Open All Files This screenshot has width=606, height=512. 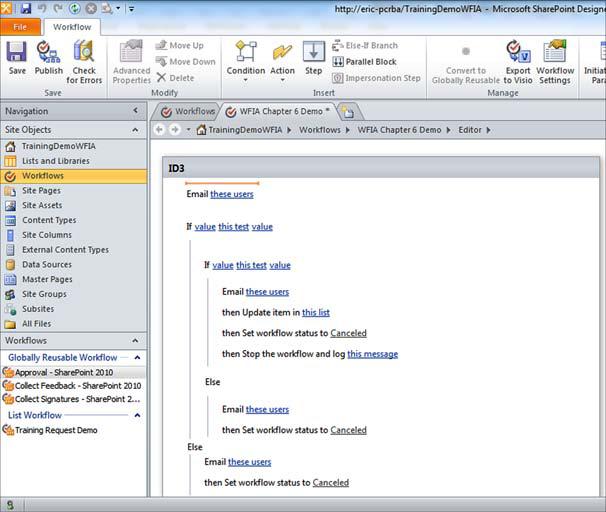(74, 323)
